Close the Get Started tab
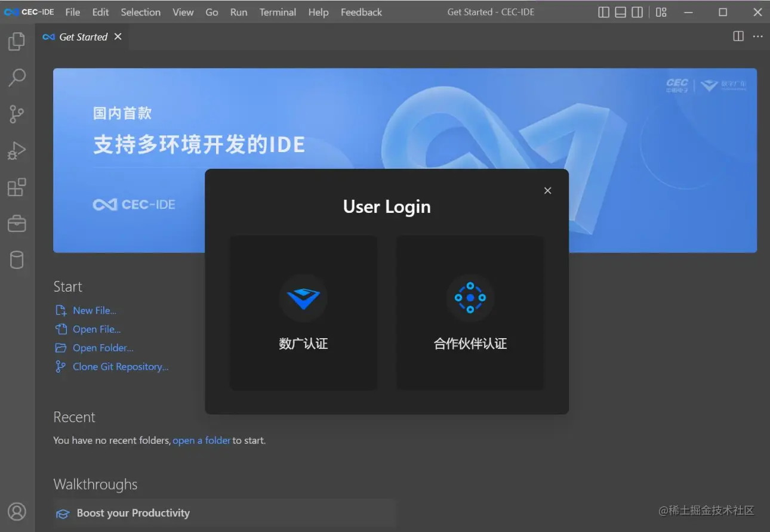 [118, 36]
